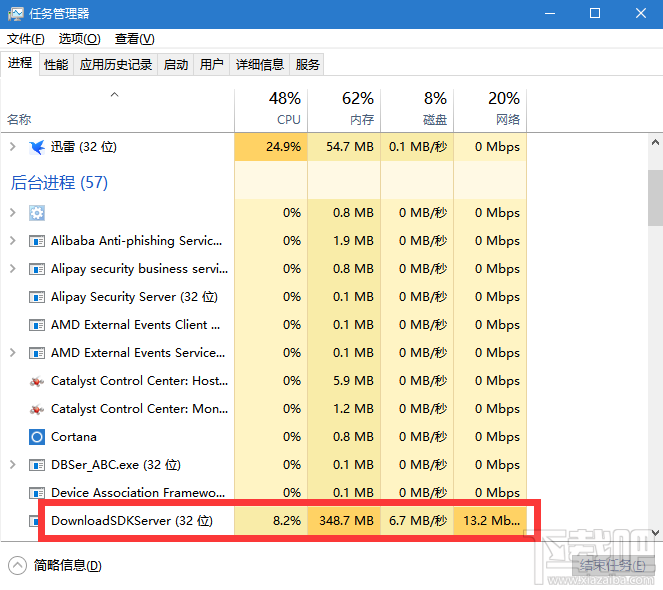Click the Task Manager title bar icon
The width and height of the screenshot is (663, 590).
(x=16, y=14)
